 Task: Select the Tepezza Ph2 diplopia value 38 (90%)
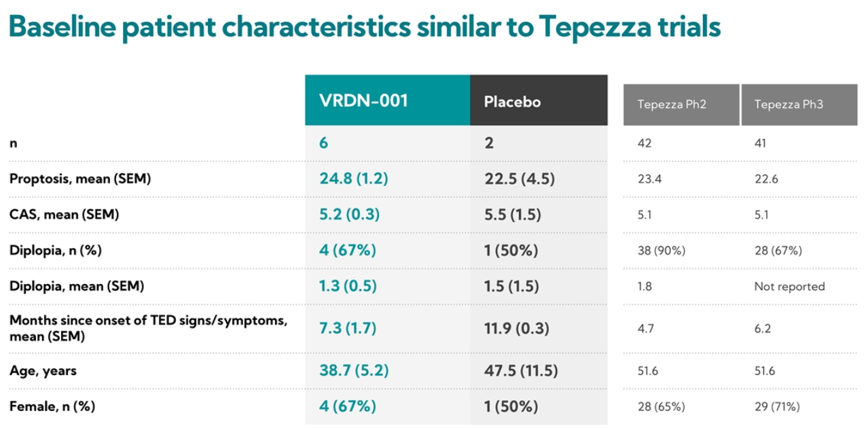pos(662,251)
